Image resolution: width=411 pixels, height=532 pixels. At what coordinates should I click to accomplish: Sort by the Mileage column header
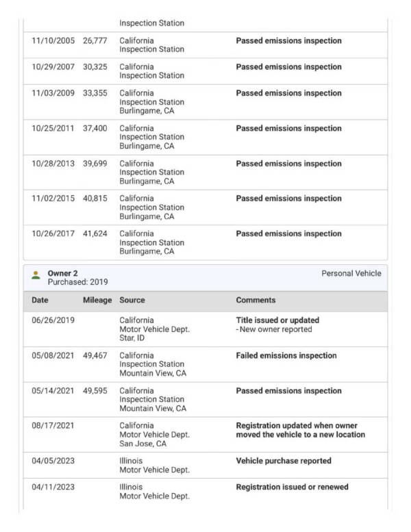tap(97, 300)
